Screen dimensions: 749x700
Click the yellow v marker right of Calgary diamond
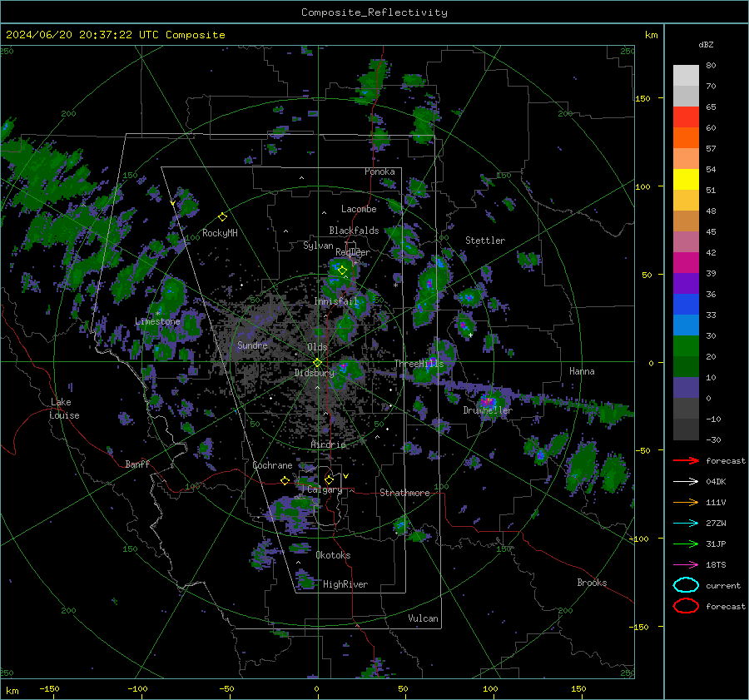[346, 476]
